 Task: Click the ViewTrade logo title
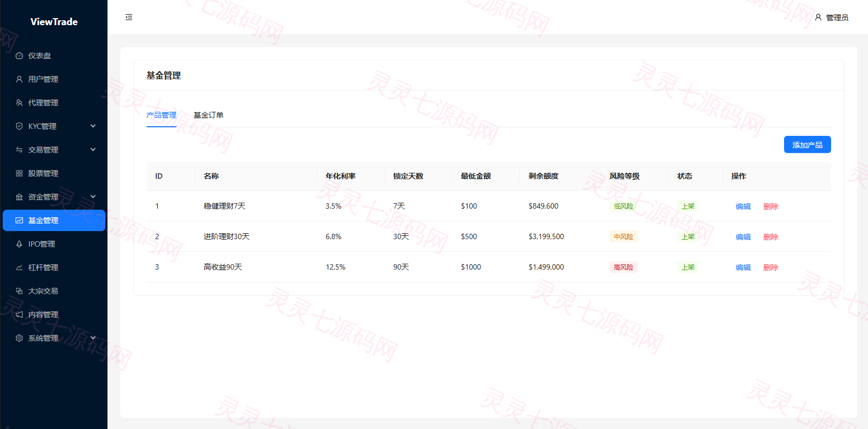(x=54, y=22)
